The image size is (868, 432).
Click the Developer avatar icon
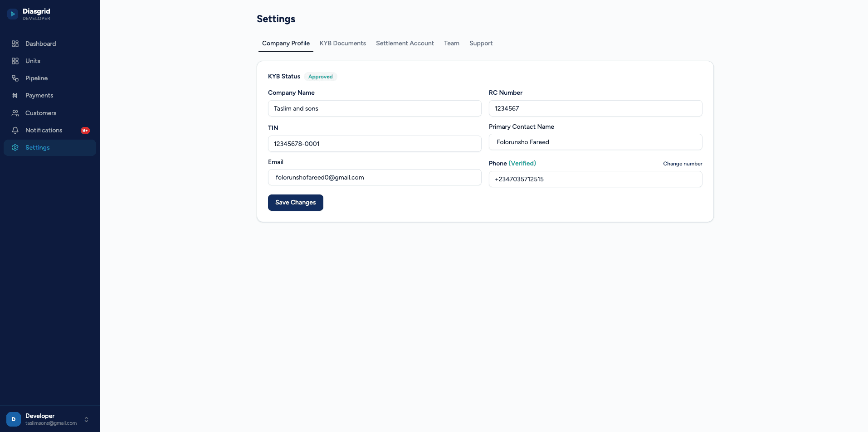pos(14,419)
